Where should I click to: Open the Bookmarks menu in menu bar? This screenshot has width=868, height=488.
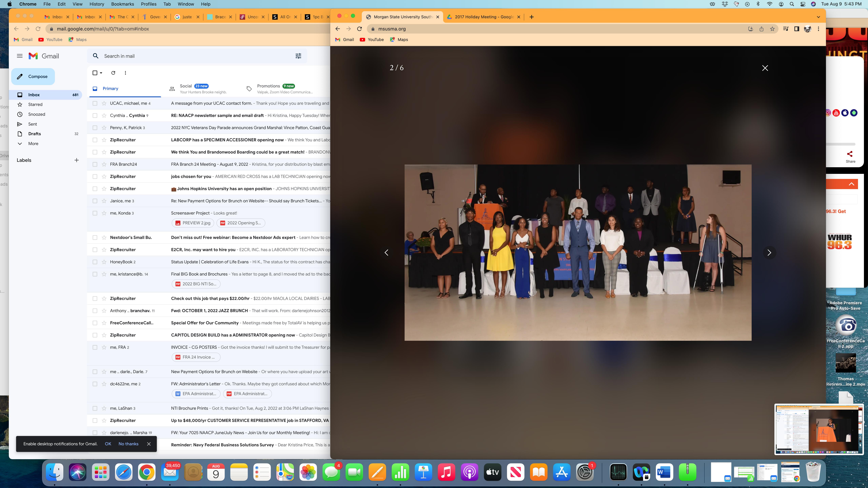pos(122,4)
